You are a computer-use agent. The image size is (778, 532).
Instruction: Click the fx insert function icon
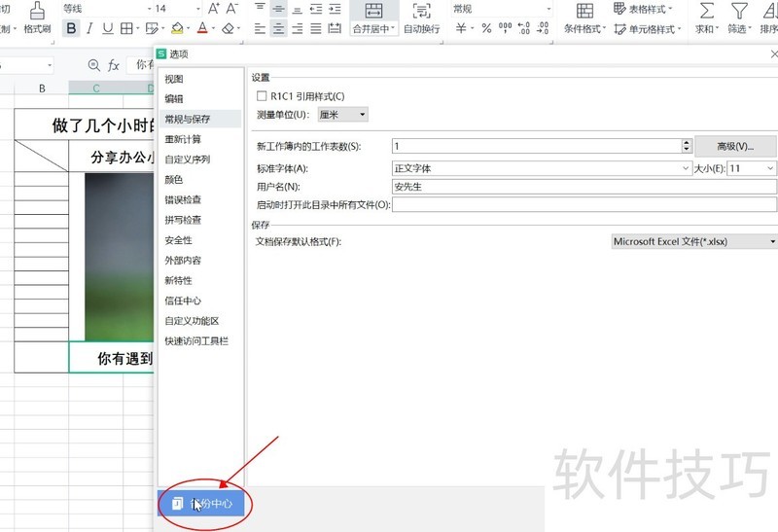114,65
